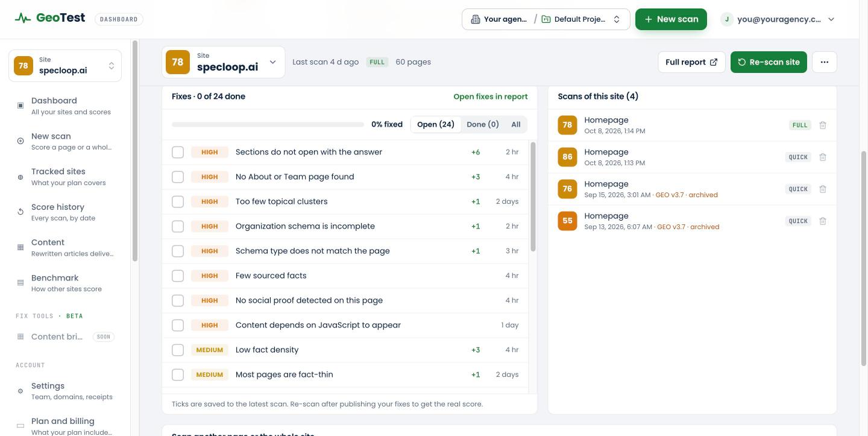Check off 'Few sourced facts' fix
This screenshot has width=868, height=436.
178,276
